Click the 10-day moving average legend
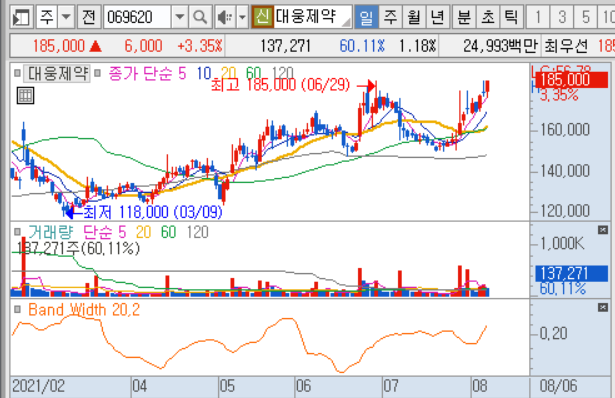Viewport: 615px width, 398px height. pyautogui.click(x=204, y=73)
